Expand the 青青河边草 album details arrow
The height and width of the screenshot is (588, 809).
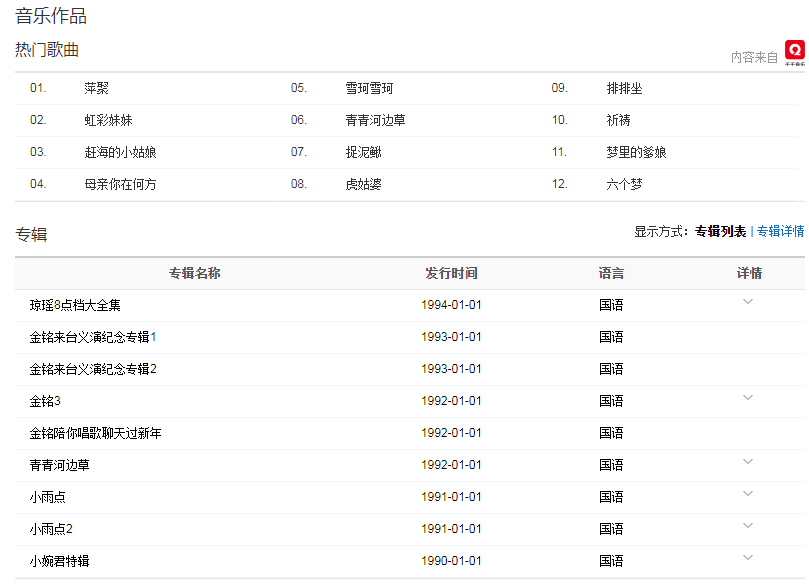pyautogui.click(x=748, y=462)
